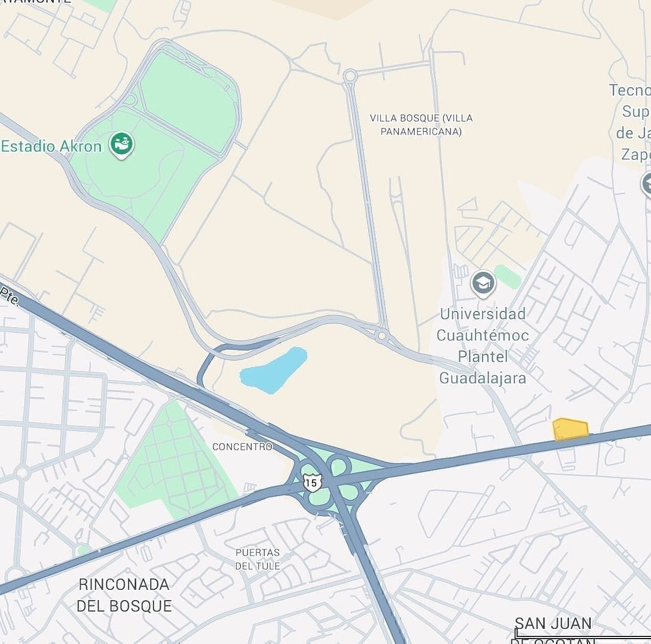Click the Universidad Cuauhtémoc graduation cap icon
The width and height of the screenshot is (651, 644).
point(483,283)
